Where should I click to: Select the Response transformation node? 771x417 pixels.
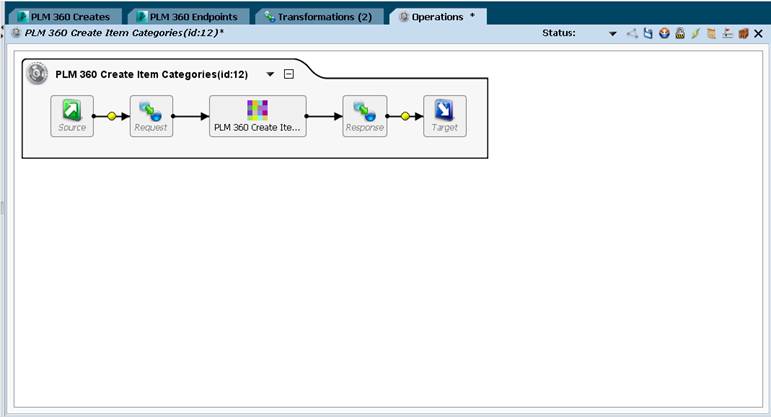pyautogui.click(x=364, y=116)
